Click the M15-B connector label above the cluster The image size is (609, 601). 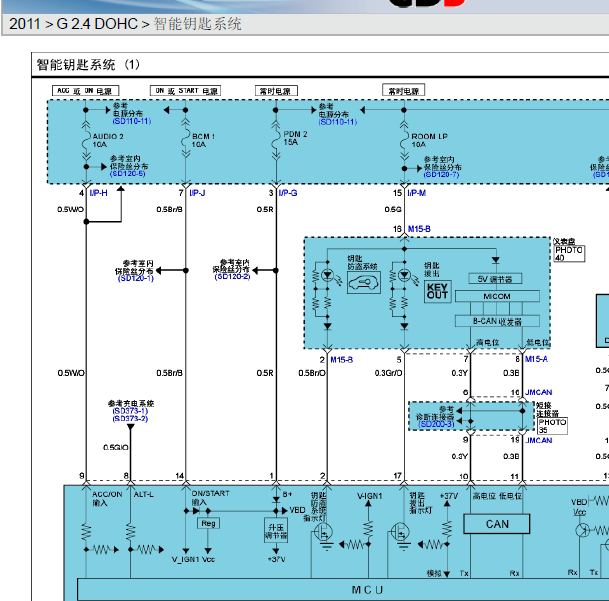[419, 229]
